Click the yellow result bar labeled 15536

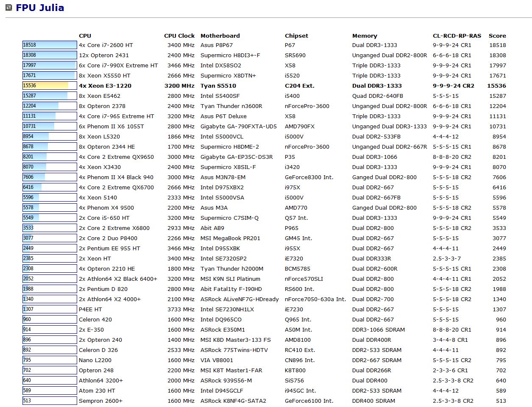tap(50, 86)
